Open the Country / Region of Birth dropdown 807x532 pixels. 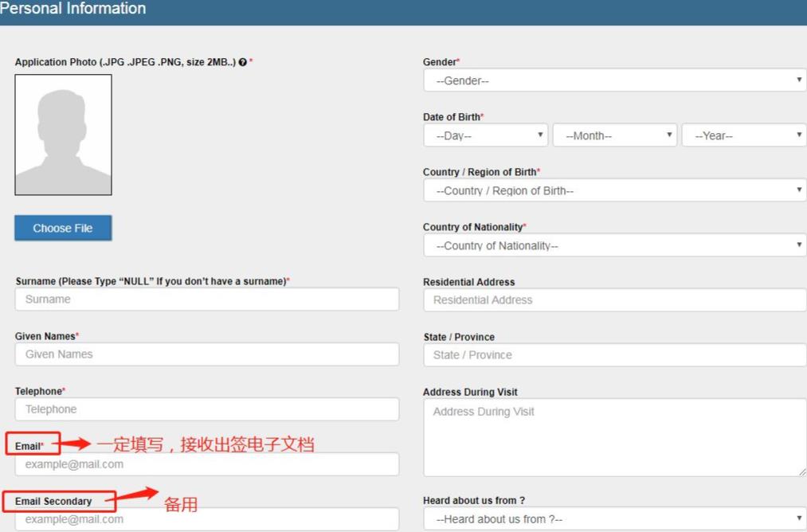pyautogui.click(x=614, y=190)
